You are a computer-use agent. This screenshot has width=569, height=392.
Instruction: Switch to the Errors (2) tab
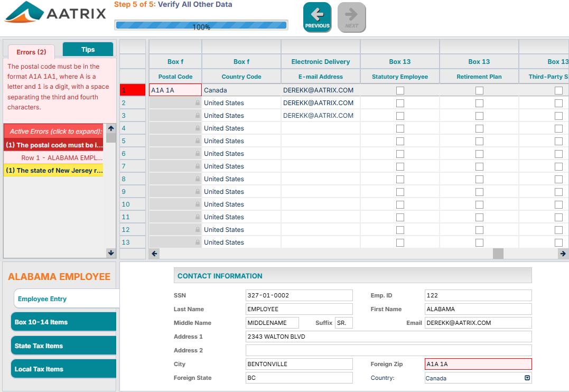pos(31,52)
